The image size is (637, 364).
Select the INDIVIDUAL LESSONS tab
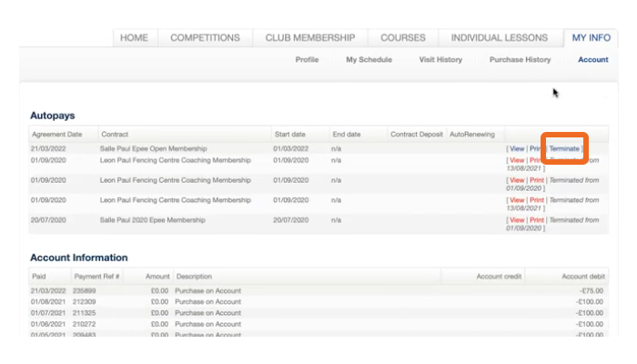click(x=500, y=38)
